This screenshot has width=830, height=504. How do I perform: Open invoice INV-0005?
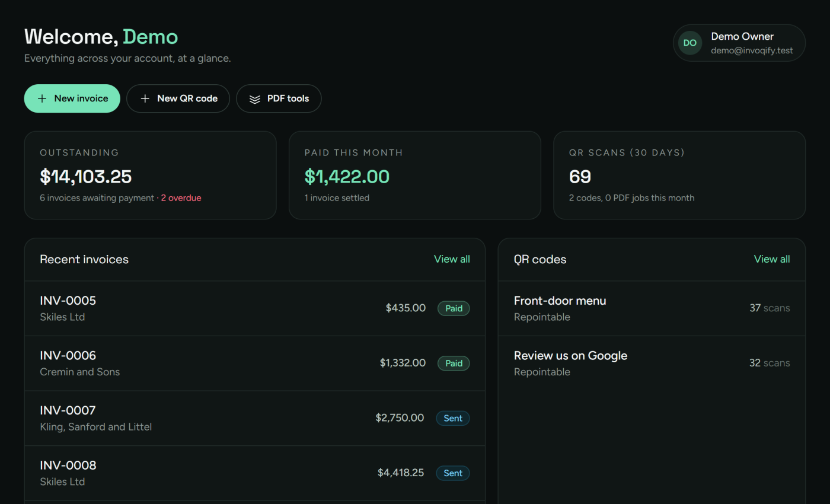(255, 308)
